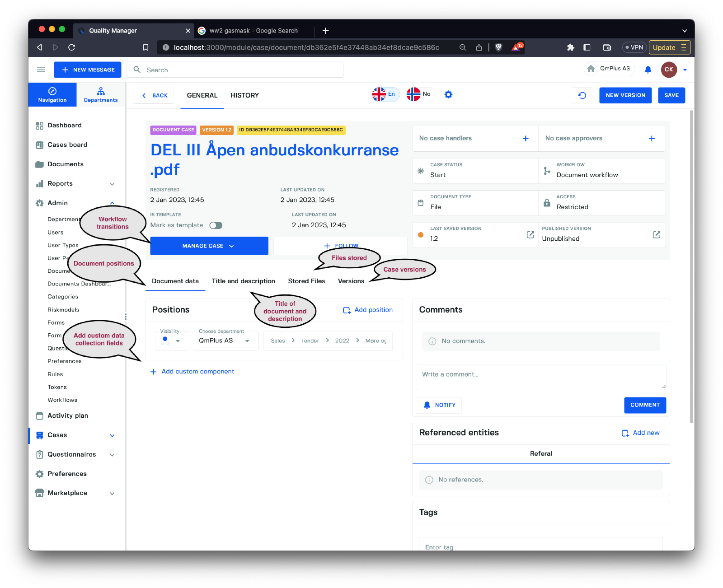This screenshot has width=723, height=588.
Task: Click the orange last saved version status dot
Action: pos(421,235)
